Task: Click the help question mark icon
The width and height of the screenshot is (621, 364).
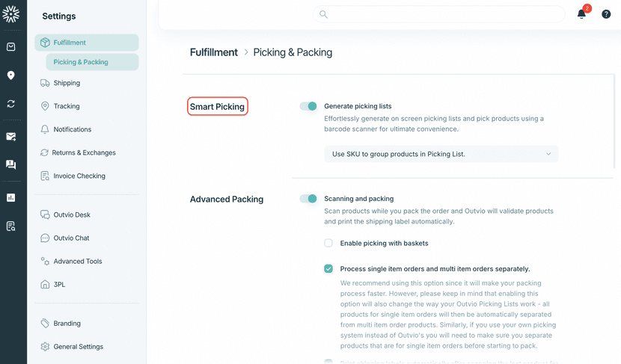Action: point(606,14)
